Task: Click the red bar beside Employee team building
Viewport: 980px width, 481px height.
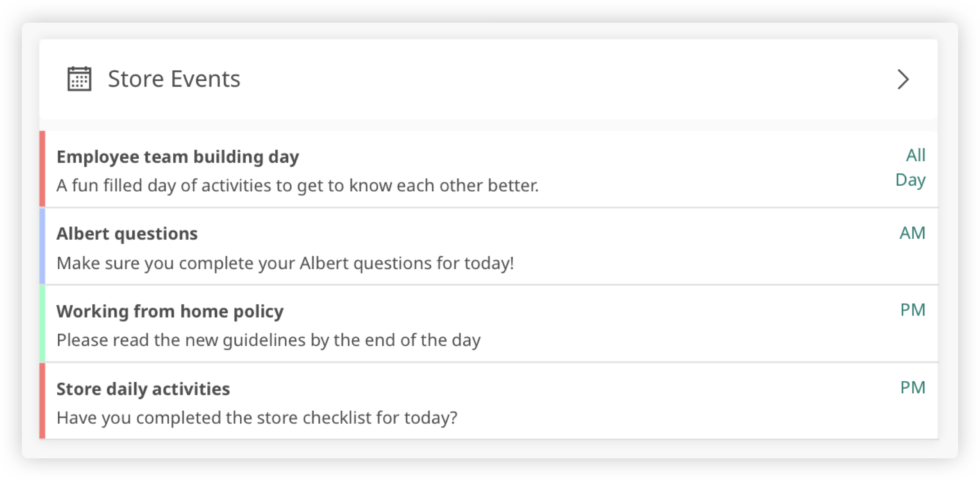Action: [42, 169]
